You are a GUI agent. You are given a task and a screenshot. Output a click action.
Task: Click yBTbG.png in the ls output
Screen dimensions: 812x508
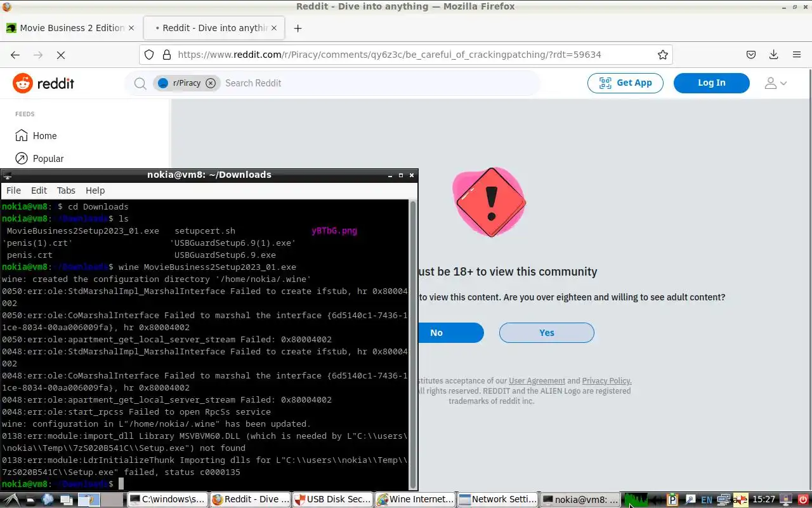(334, 231)
